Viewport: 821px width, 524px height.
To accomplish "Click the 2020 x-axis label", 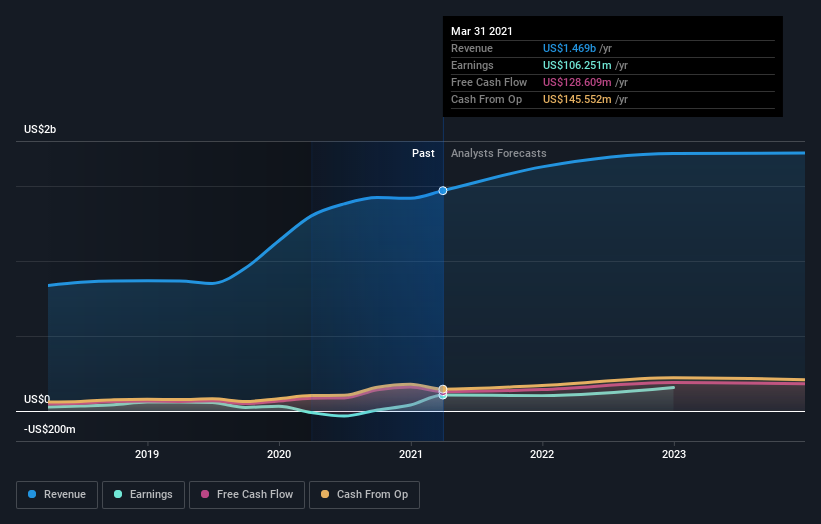I will 279,454.
